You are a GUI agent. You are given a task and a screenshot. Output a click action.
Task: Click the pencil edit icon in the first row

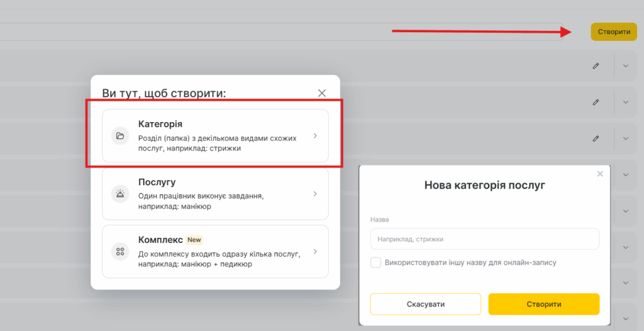(x=596, y=66)
